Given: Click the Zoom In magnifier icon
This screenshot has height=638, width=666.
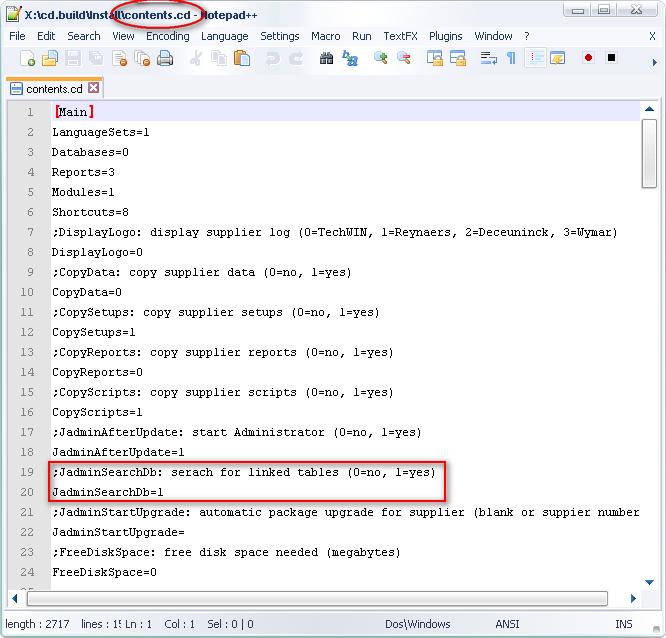Looking at the screenshot, I should pyautogui.click(x=381, y=58).
